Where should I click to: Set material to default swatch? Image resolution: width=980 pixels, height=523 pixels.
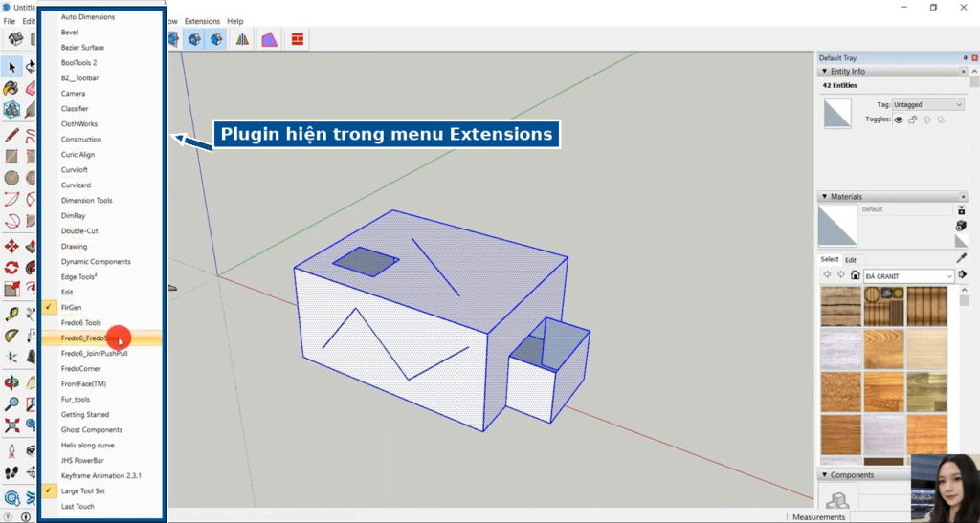(961, 241)
